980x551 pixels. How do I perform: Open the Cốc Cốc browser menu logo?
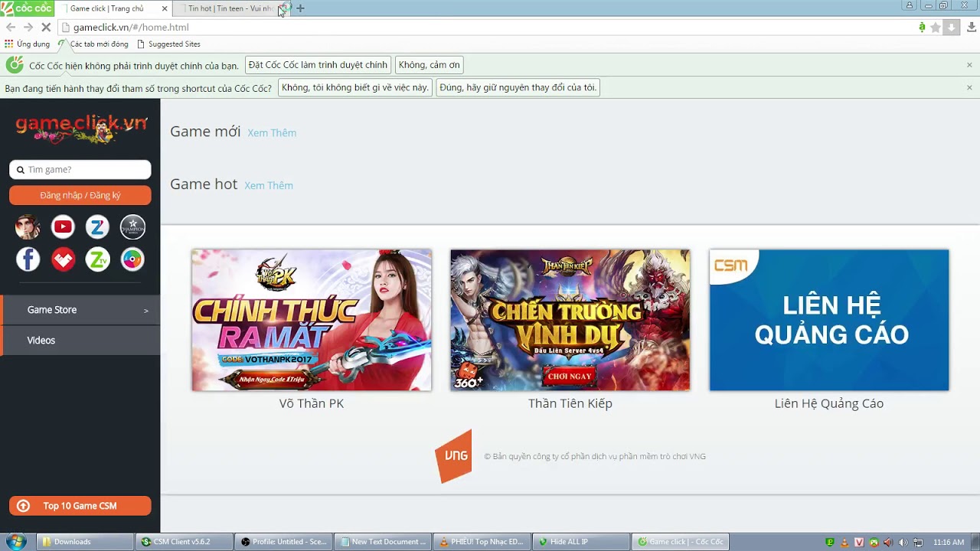click(x=27, y=8)
